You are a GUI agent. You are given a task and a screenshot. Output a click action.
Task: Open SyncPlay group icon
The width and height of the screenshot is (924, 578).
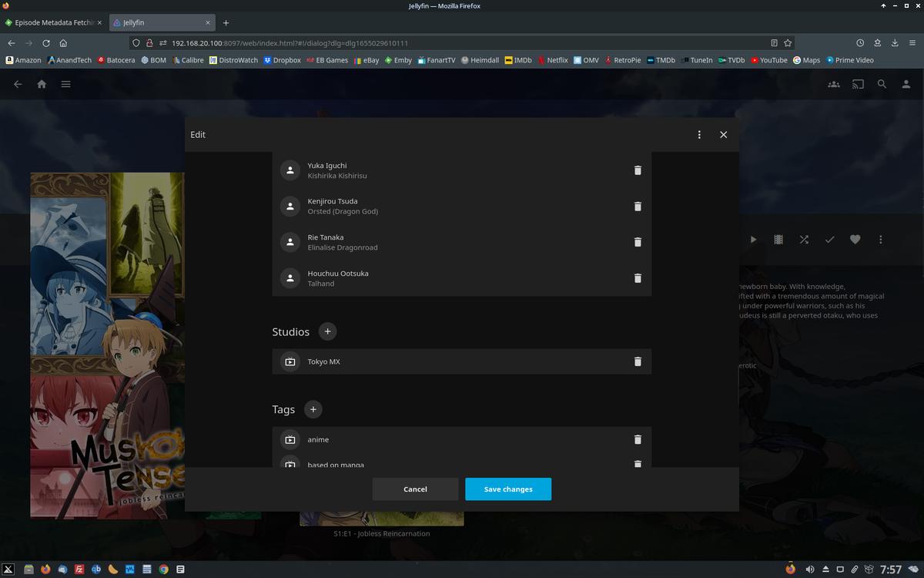834,84
